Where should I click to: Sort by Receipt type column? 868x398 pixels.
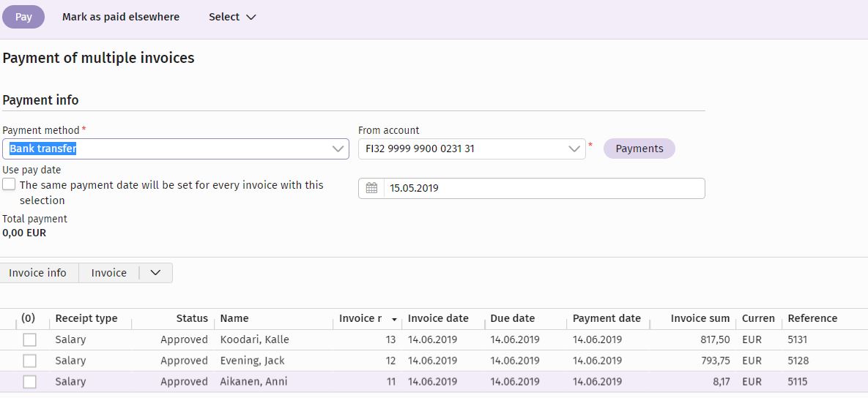pos(86,318)
